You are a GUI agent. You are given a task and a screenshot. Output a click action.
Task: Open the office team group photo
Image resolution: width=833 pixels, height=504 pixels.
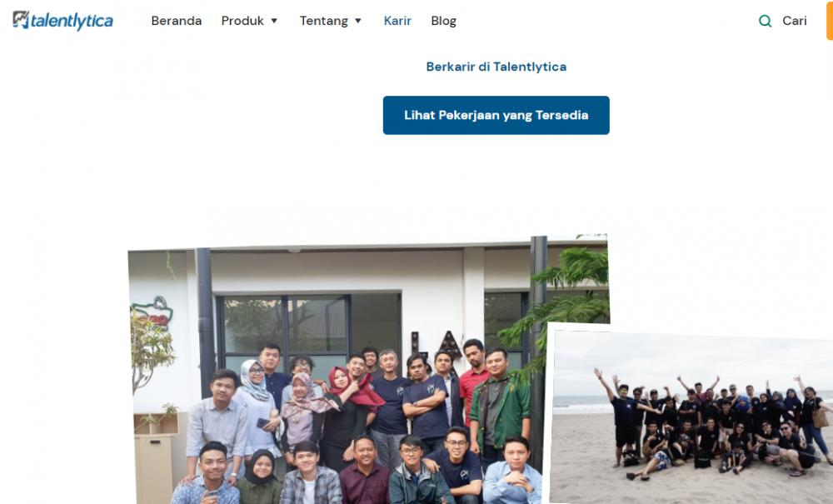click(x=340, y=372)
